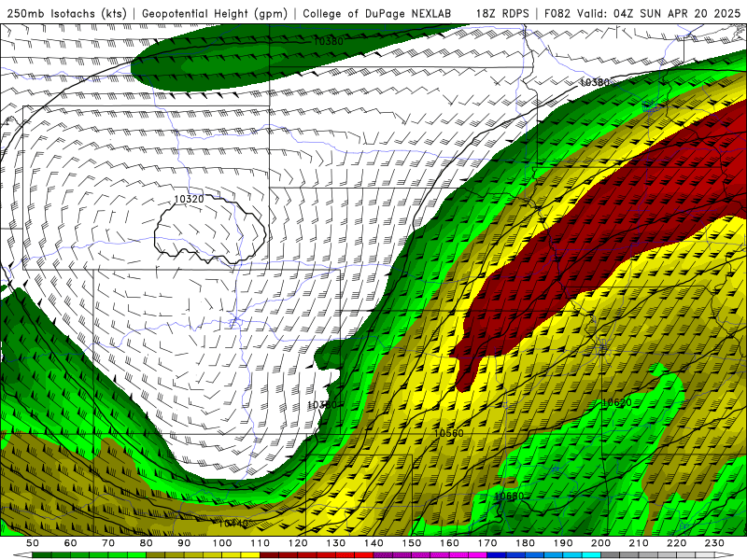Select the 10320 height contour label
The width and height of the screenshot is (747, 560).
click(190, 199)
